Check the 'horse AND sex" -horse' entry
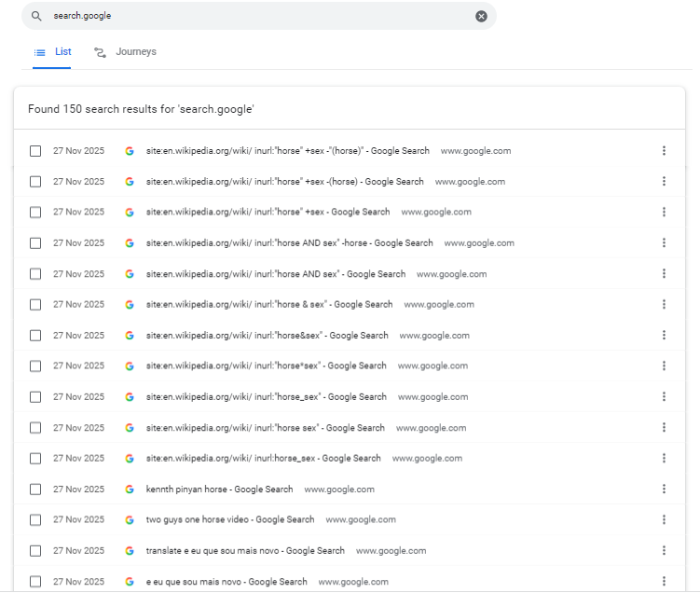 pyautogui.click(x=35, y=243)
